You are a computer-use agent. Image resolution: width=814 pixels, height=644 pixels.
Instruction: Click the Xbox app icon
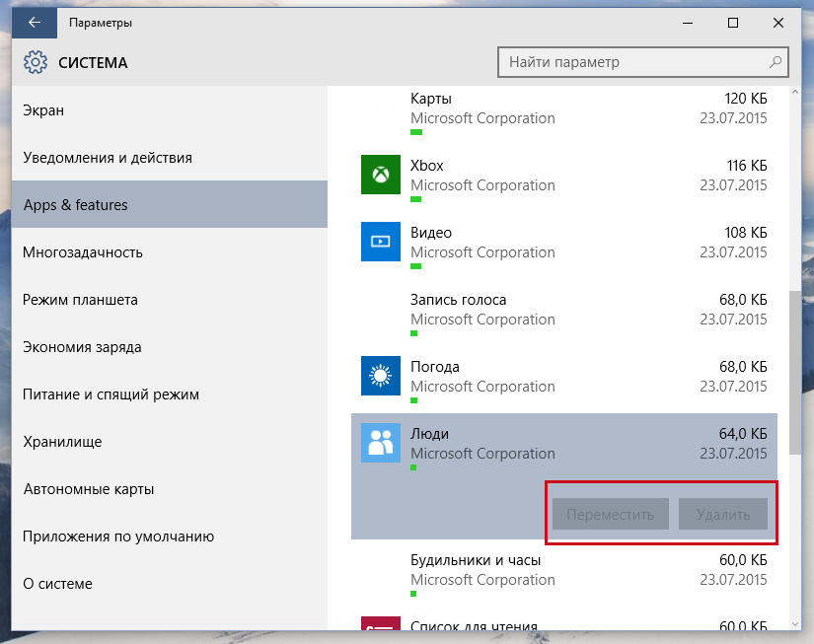[x=381, y=175]
